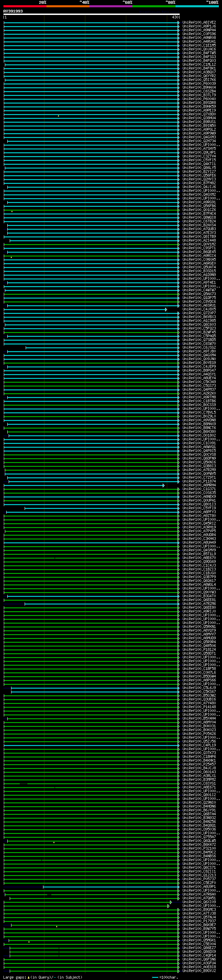Click the UniRef100_B9GVJ2 label

(199, 971)
